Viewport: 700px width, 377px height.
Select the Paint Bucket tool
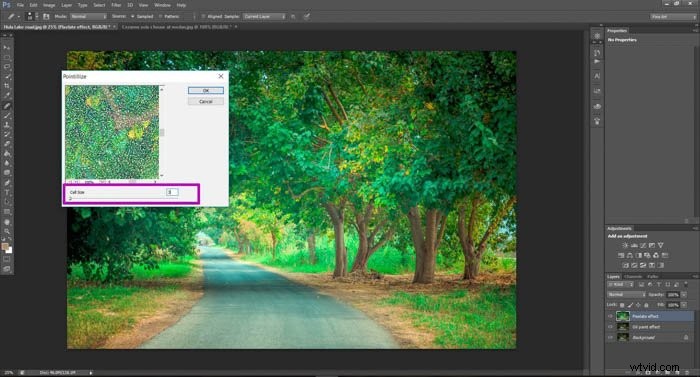(7, 154)
